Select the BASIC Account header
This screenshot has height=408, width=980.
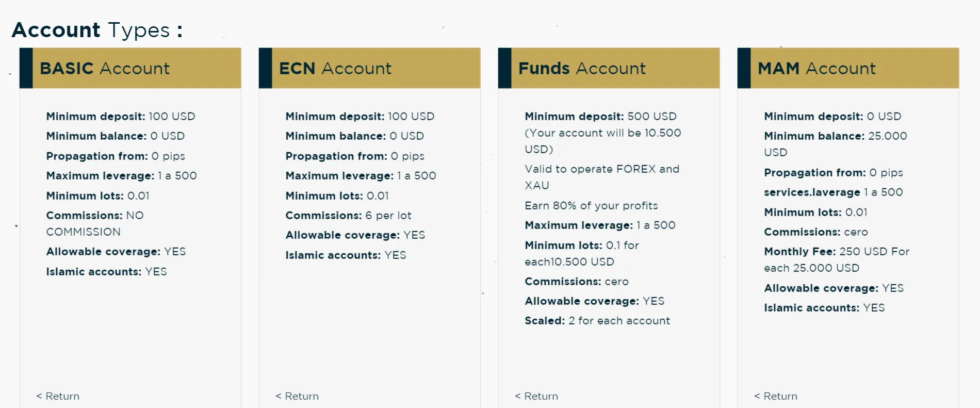(130, 68)
